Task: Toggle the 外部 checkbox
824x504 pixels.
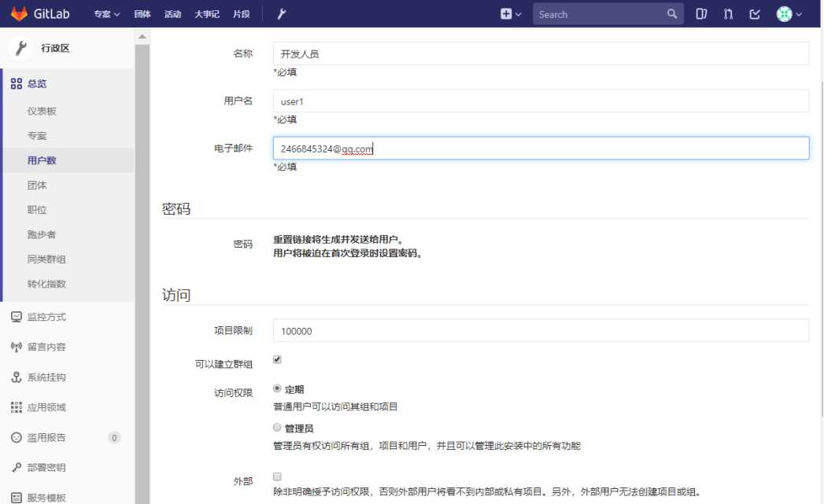Action: (x=277, y=476)
